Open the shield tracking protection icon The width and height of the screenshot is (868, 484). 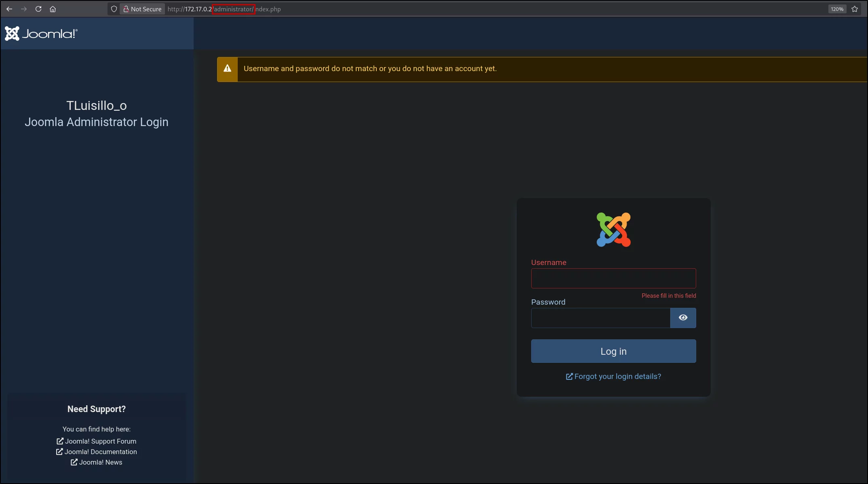[x=114, y=9]
